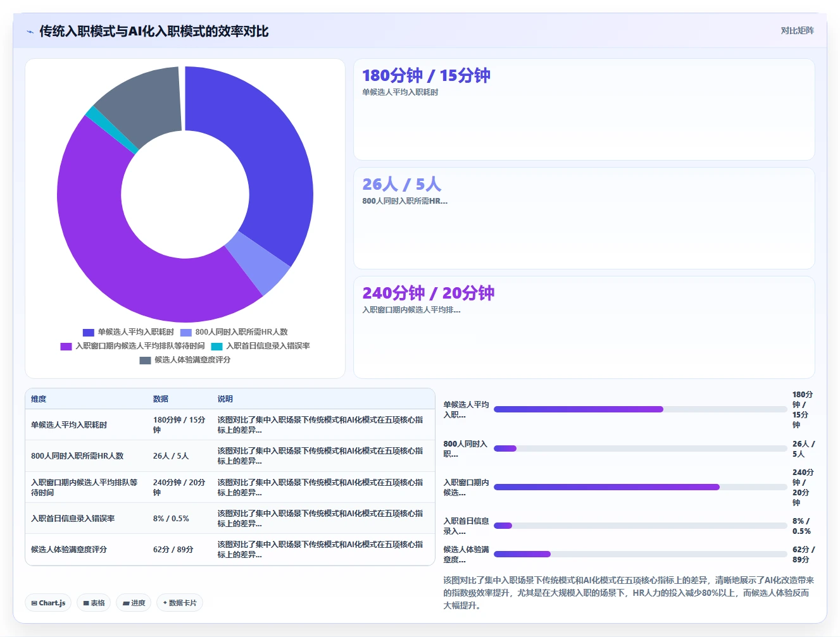
Task: Click the 对比矩阵 label in the header
Action: pyautogui.click(x=797, y=30)
